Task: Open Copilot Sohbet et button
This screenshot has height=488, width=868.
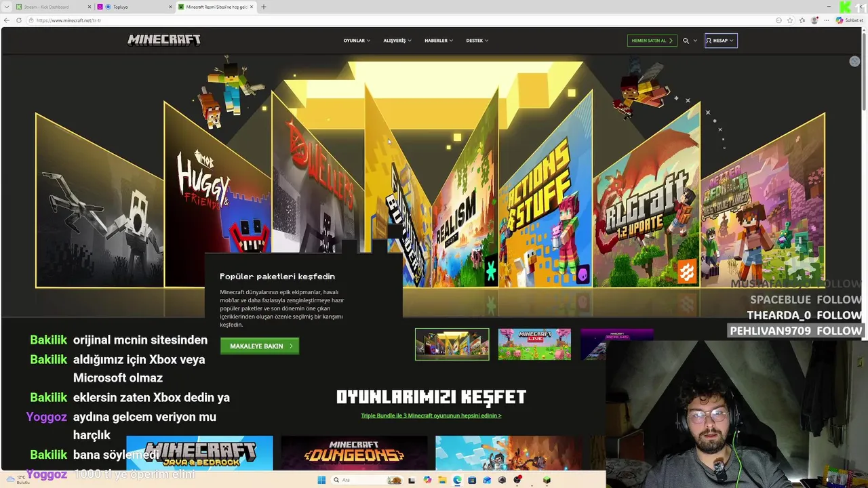Action: [x=849, y=20]
